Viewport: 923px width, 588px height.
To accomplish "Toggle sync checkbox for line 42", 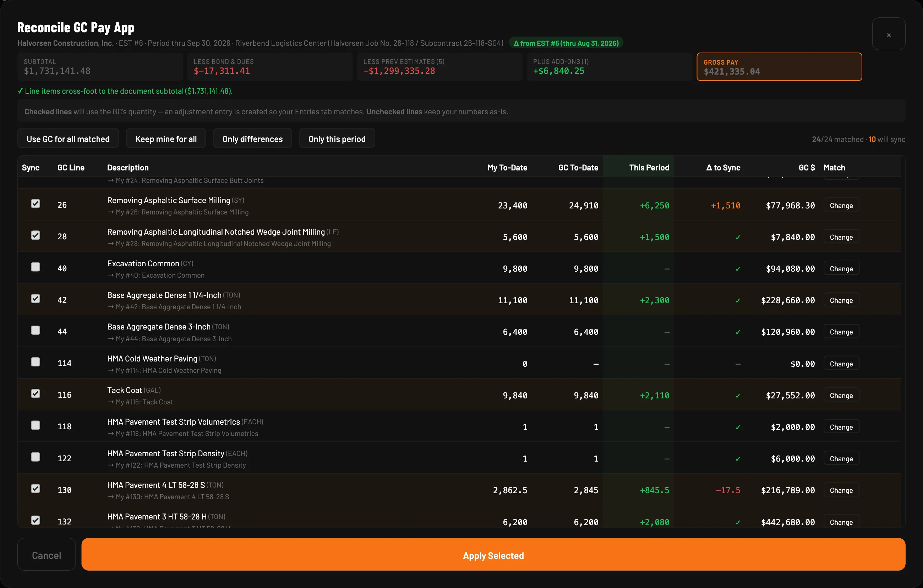I will click(x=35, y=299).
